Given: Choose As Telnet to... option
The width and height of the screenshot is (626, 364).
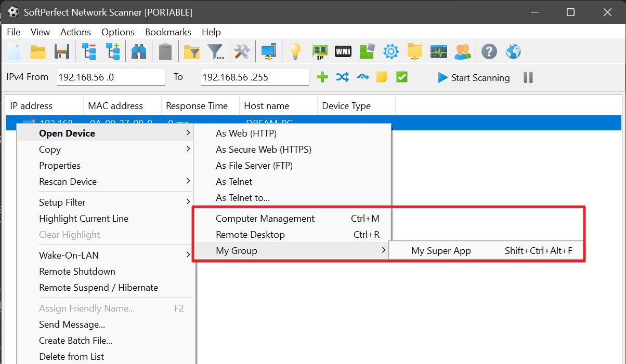Looking at the screenshot, I should click(x=292, y=198).
